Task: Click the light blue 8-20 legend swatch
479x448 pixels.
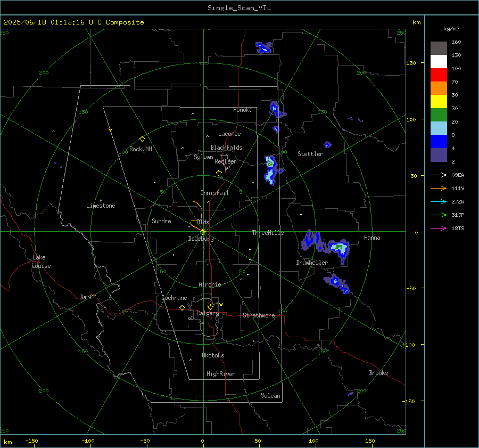Action: tap(439, 128)
